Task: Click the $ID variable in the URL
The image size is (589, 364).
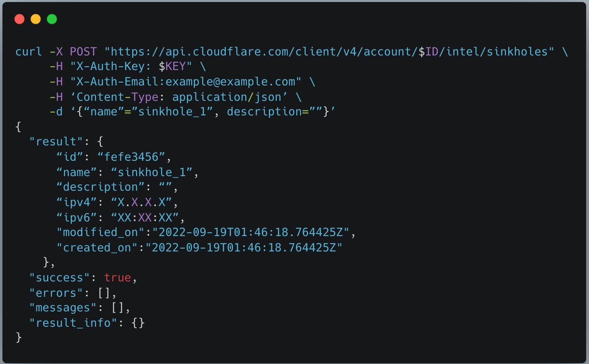Action: pos(428,52)
